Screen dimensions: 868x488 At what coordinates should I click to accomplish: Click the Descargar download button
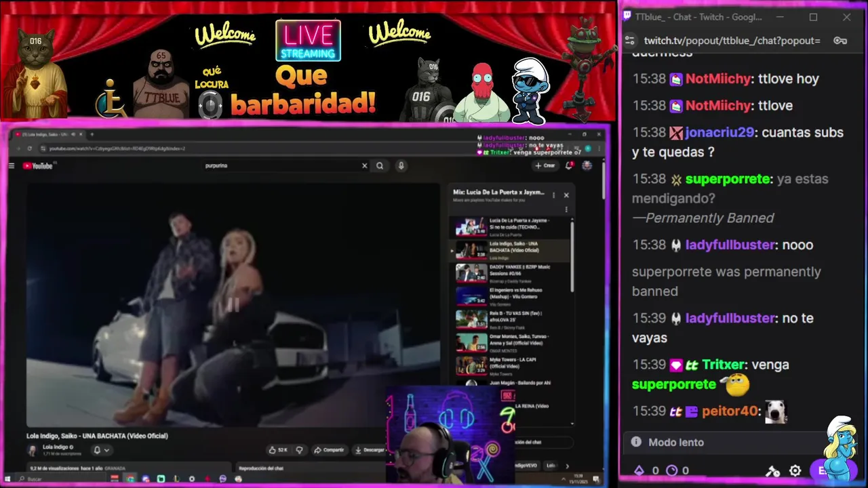point(370,449)
